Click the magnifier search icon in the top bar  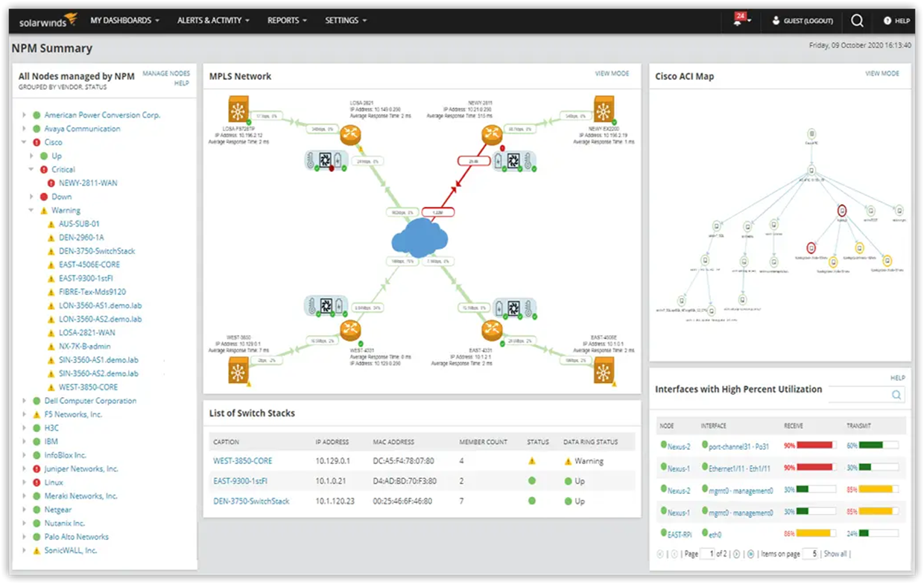point(857,21)
